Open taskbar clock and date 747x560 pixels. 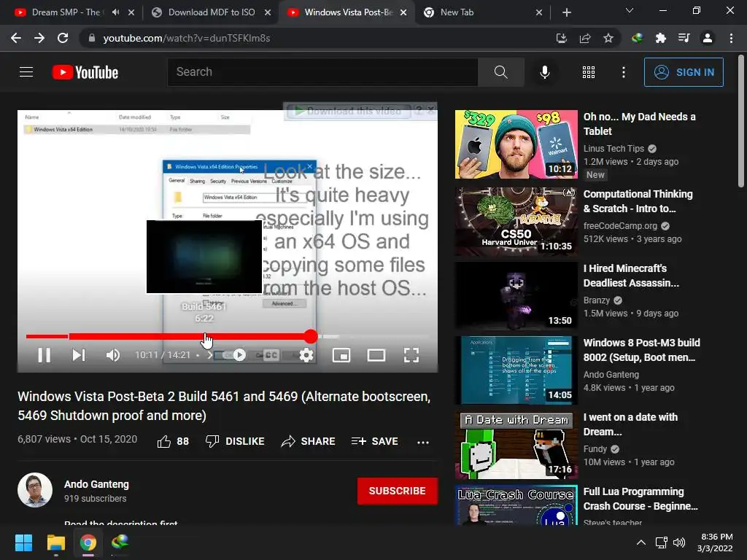tap(716, 542)
